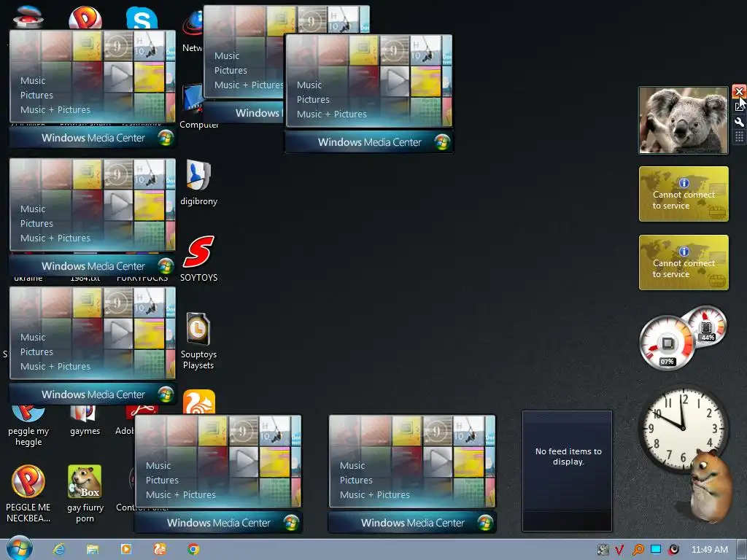Open Windows Explorer from the taskbar
Image resolution: width=747 pixels, height=560 pixels.
(93, 549)
